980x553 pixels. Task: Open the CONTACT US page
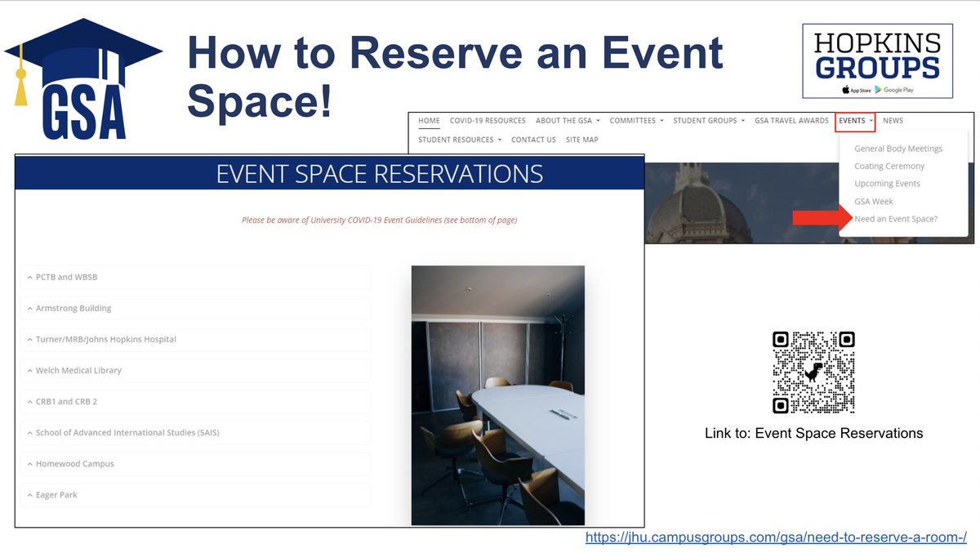[533, 140]
